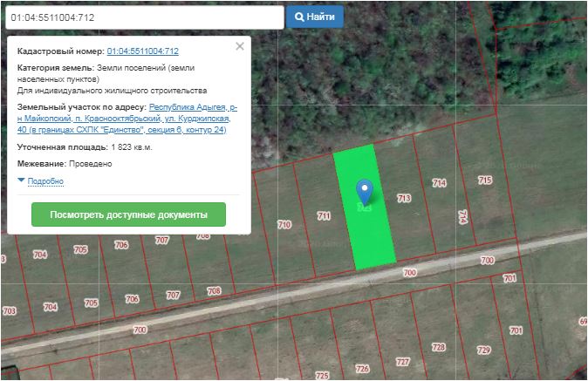Select parcel 725 on the map
Viewport: 588px width, 381px height.
322,375
